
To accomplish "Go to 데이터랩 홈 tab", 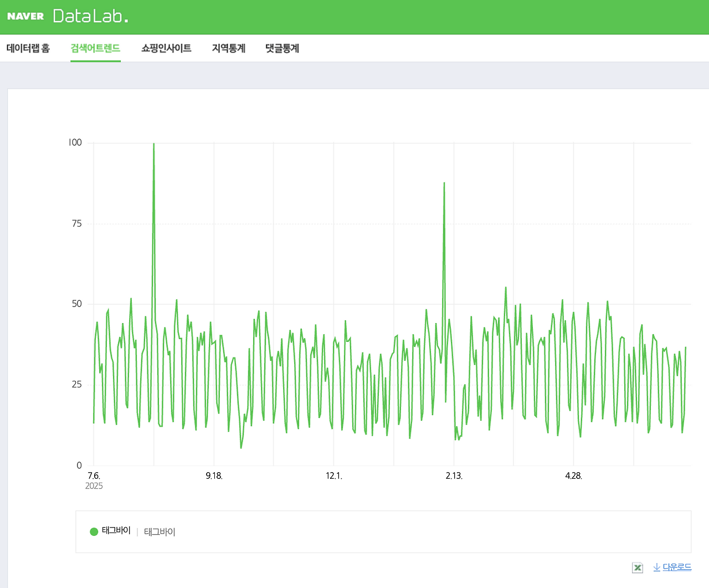I will 28,48.
